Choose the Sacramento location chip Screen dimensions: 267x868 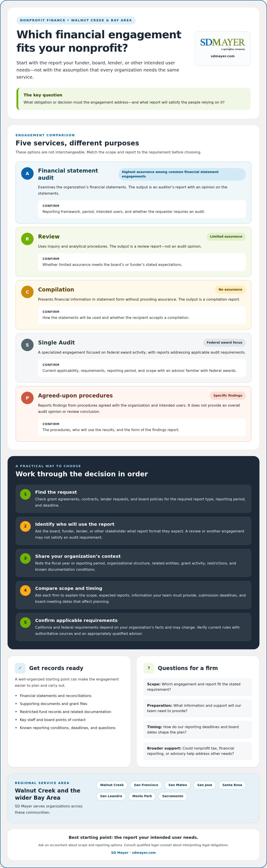(x=173, y=796)
